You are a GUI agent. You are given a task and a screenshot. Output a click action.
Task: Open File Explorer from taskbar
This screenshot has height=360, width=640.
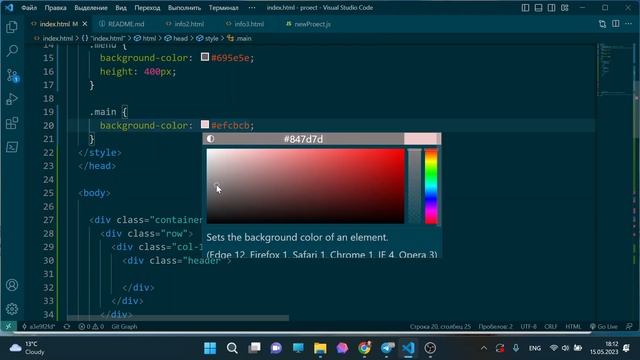(320, 348)
